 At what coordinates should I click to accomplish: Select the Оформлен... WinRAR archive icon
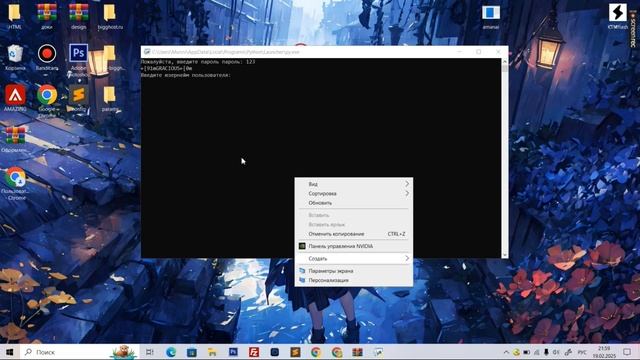15,139
